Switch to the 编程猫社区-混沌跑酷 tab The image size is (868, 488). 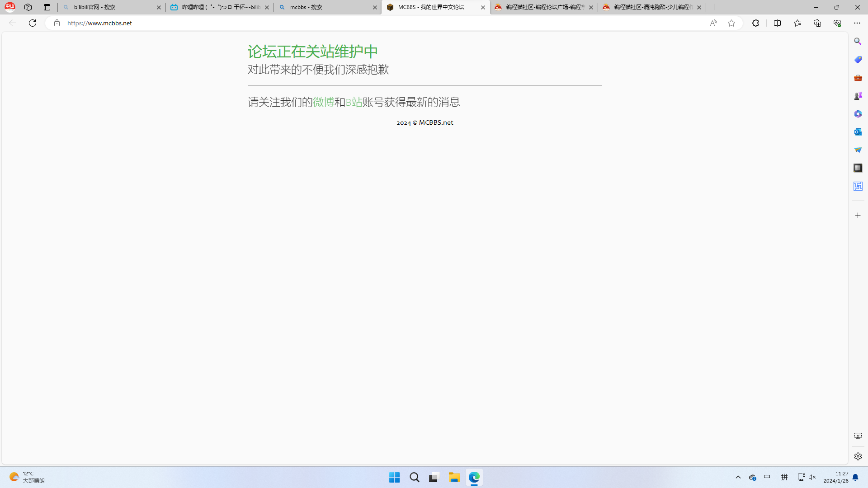point(652,7)
